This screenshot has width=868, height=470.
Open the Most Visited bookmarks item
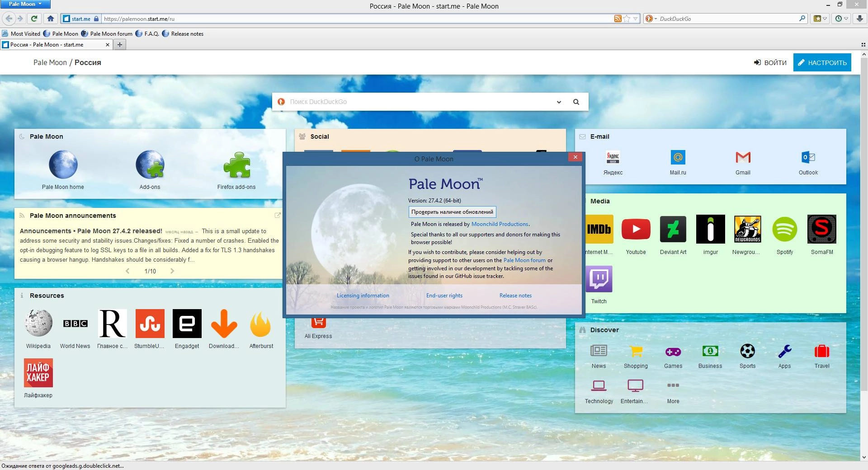[21, 34]
